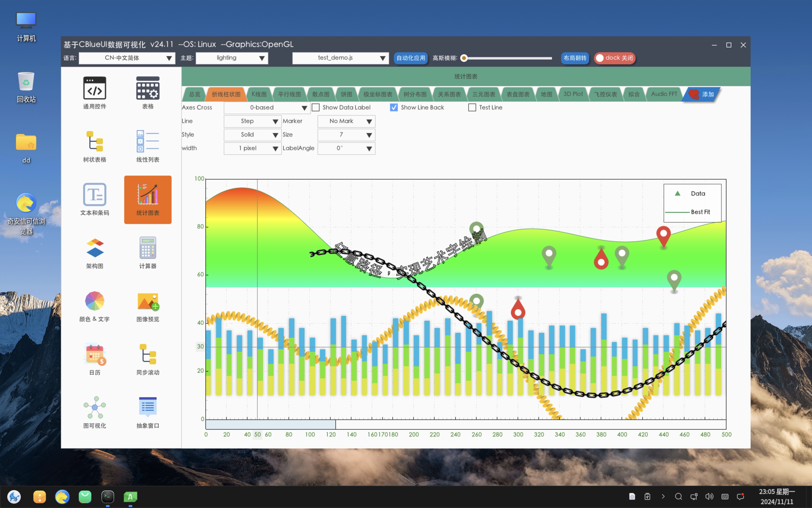Open the marker Size 7 dropdown
This screenshot has height=508, width=812.
[x=346, y=135]
